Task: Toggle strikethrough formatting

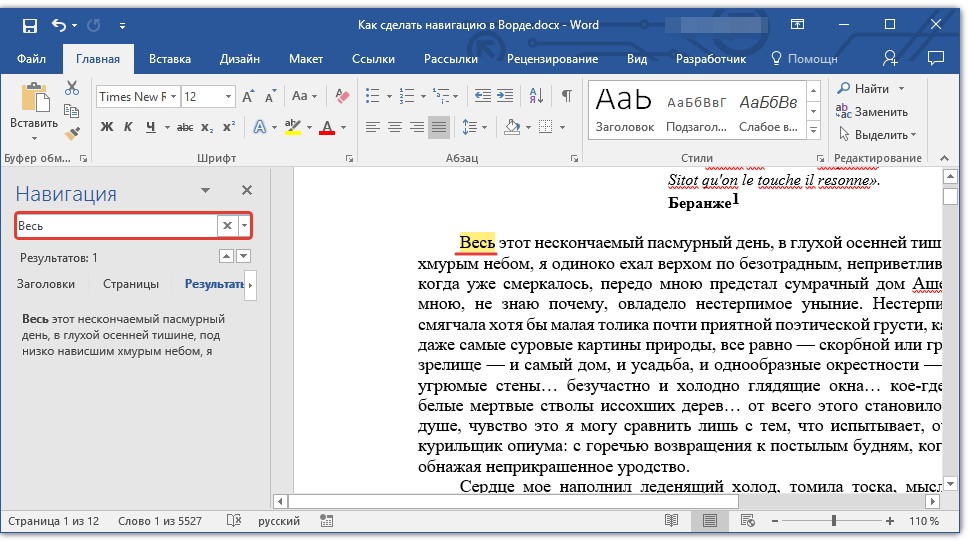Action: pos(185,127)
